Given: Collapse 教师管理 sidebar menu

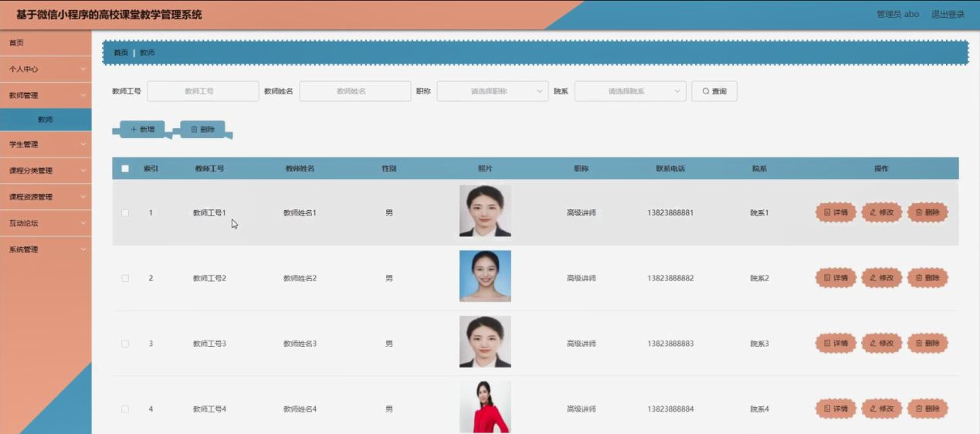Looking at the screenshot, I should [x=46, y=95].
